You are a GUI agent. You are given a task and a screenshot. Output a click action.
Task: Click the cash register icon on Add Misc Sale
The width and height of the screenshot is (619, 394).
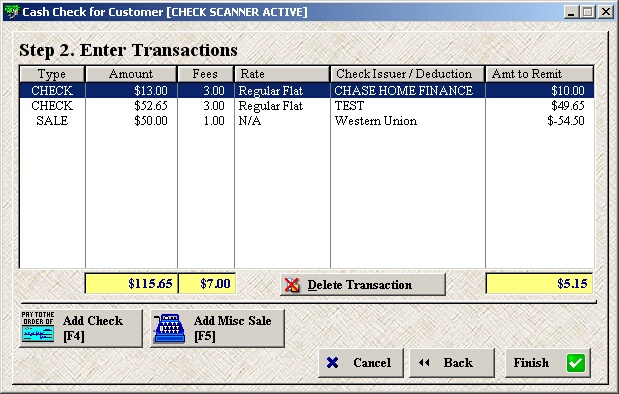point(169,328)
